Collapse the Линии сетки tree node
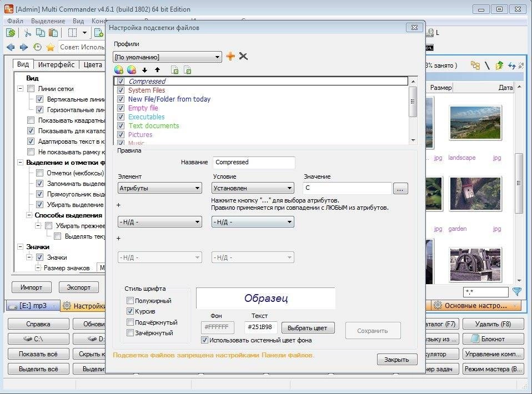Viewport: 532px width, 394px height. coord(21,89)
